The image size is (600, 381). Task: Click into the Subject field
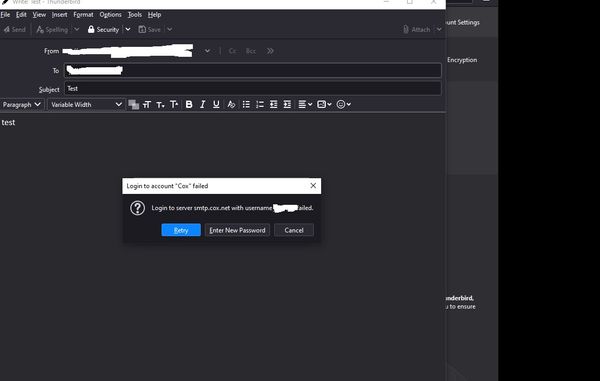253,89
